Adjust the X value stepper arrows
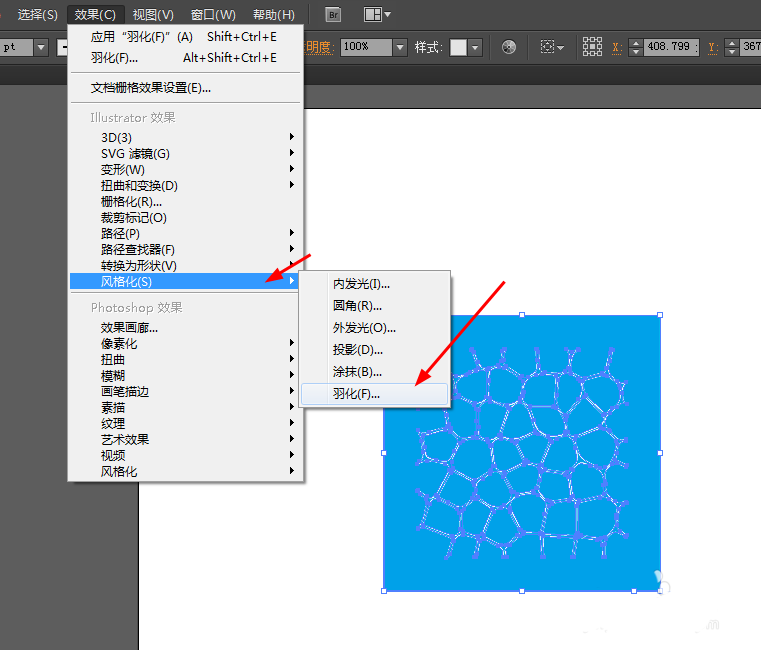 click(x=636, y=47)
